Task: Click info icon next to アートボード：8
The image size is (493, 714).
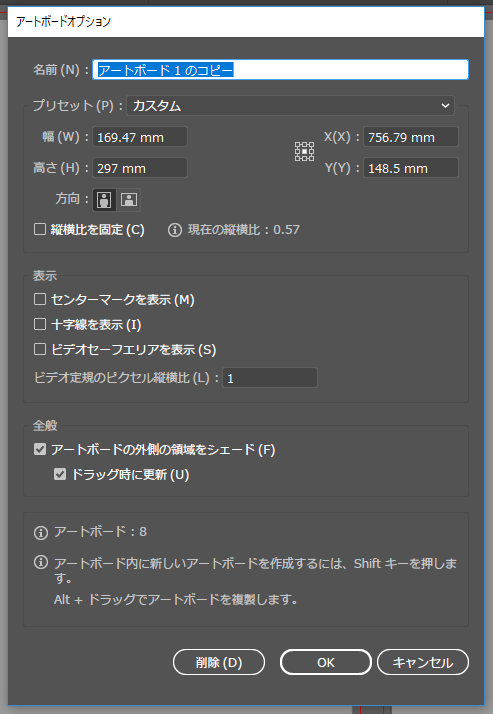Action: [41, 532]
